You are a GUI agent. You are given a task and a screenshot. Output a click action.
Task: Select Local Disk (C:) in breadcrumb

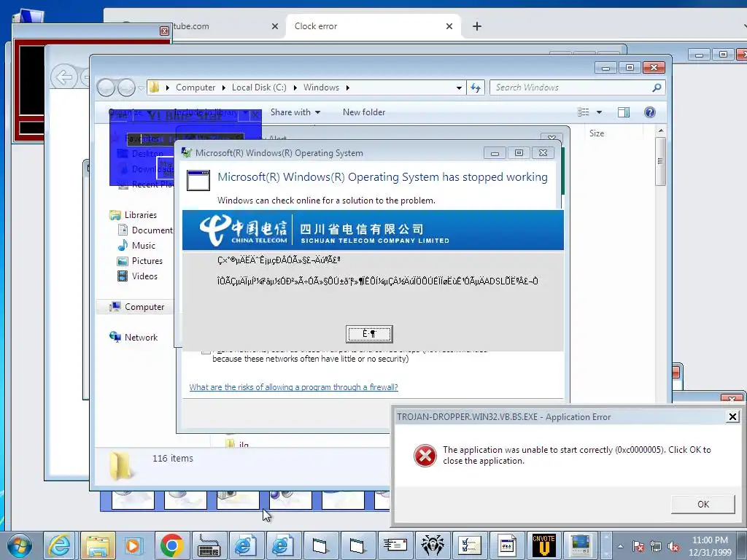[259, 87]
